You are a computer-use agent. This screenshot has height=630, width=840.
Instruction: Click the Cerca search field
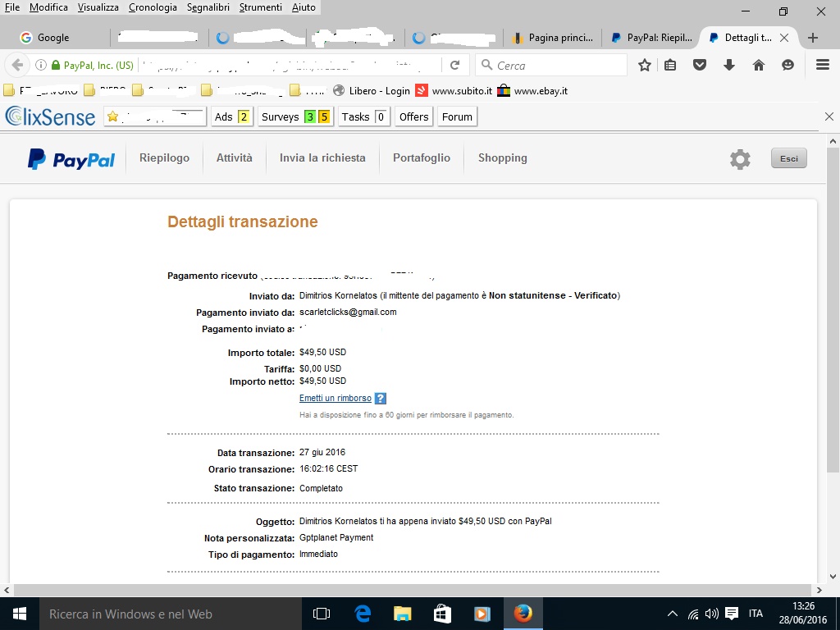point(551,66)
